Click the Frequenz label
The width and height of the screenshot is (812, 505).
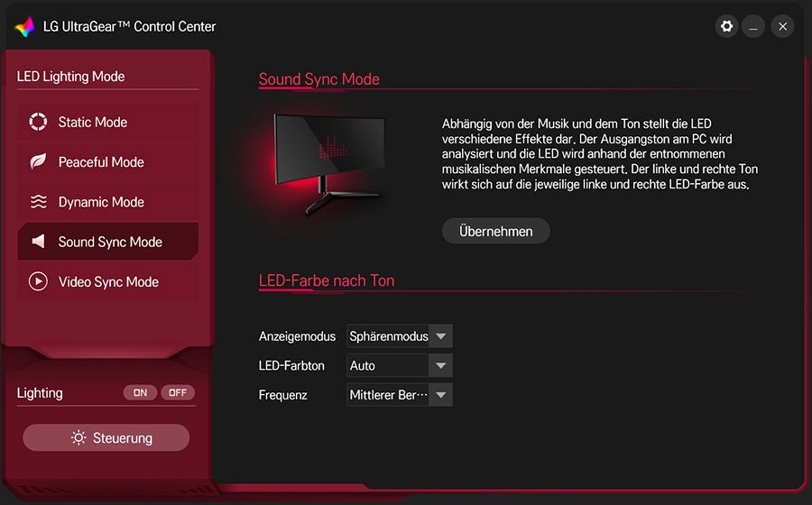tap(282, 395)
